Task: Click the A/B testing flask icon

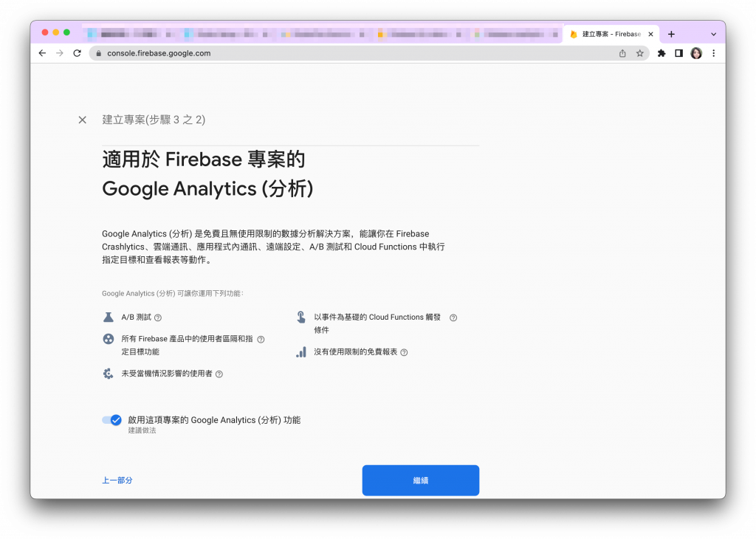Action: [109, 317]
